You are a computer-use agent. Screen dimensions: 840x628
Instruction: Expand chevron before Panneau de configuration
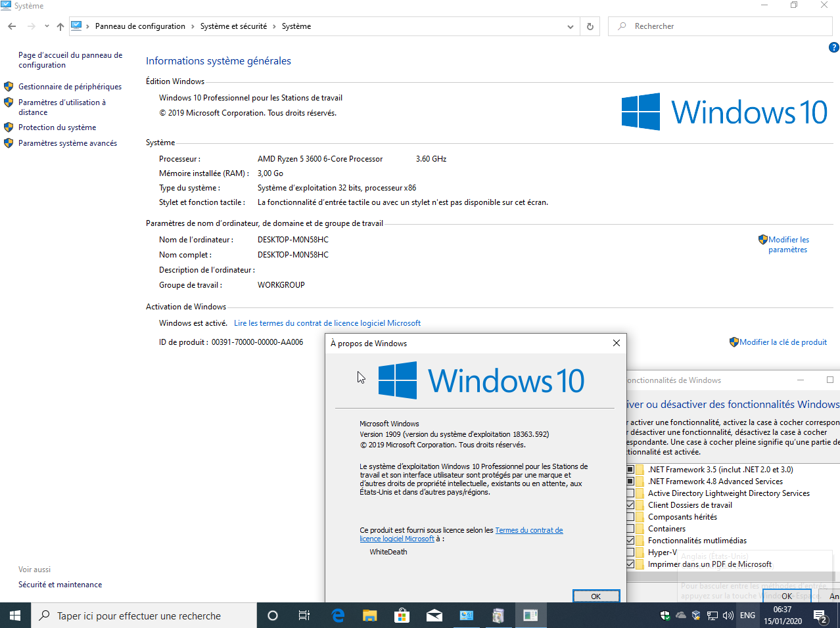coord(87,26)
